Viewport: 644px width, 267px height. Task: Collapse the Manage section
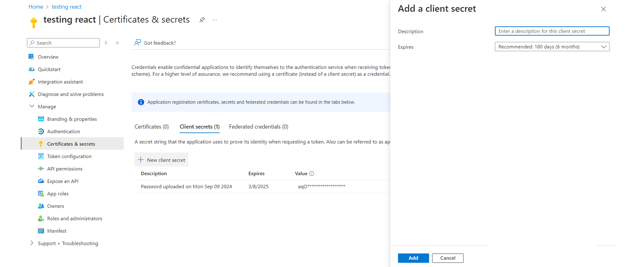pos(32,106)
